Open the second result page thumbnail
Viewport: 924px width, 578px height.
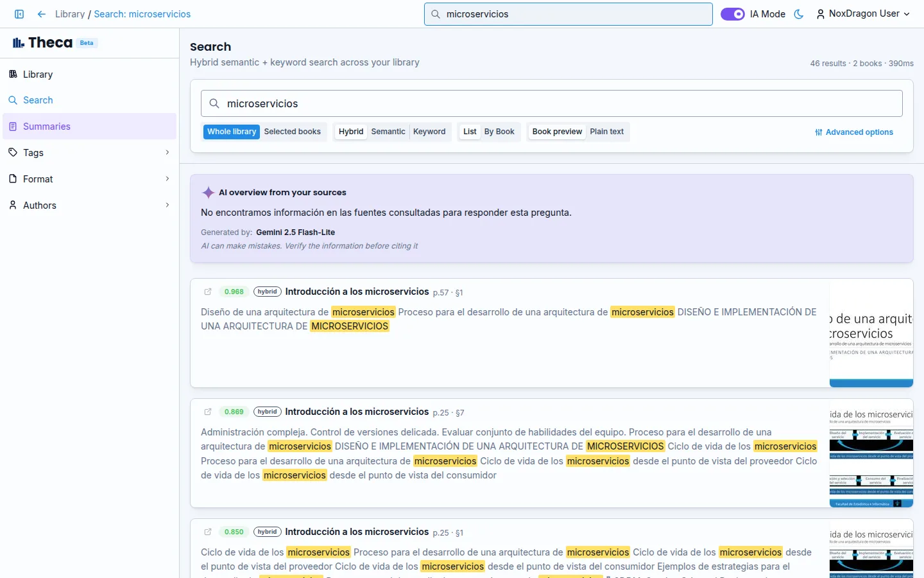tap(871, 453)
